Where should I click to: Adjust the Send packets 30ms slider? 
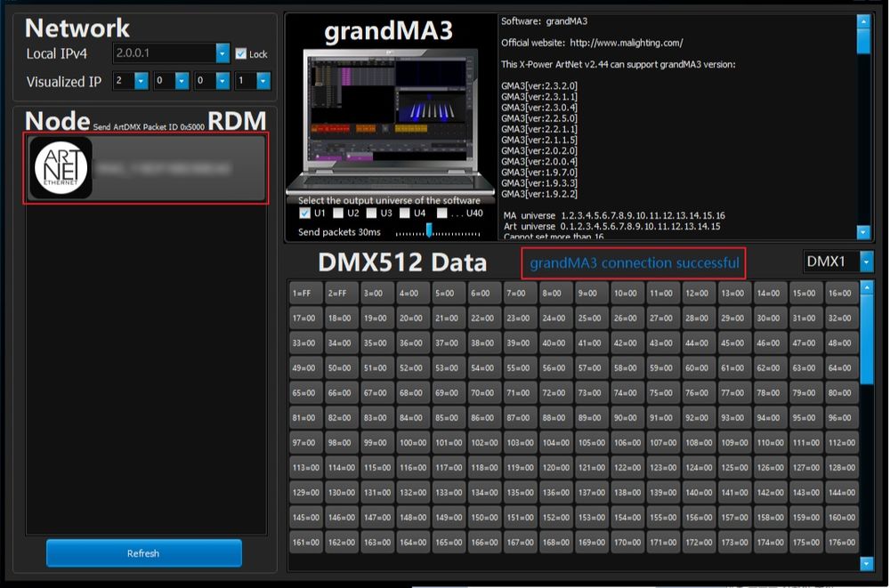pos(429,230)
